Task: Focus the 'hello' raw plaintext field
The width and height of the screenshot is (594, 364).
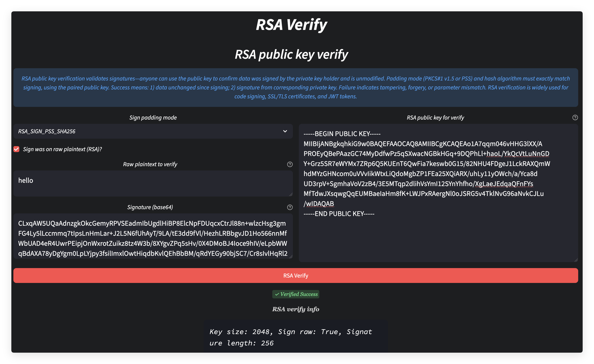Action: [153, 183]
